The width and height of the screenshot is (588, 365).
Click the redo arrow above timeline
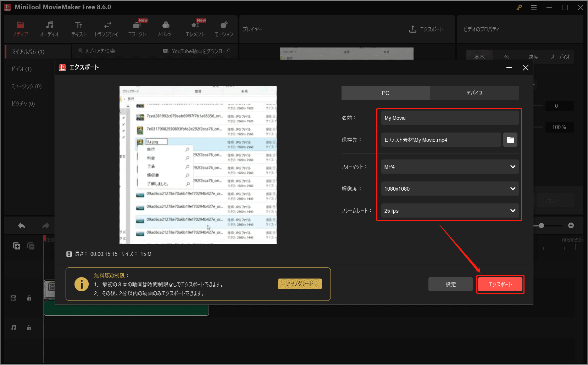45,225
